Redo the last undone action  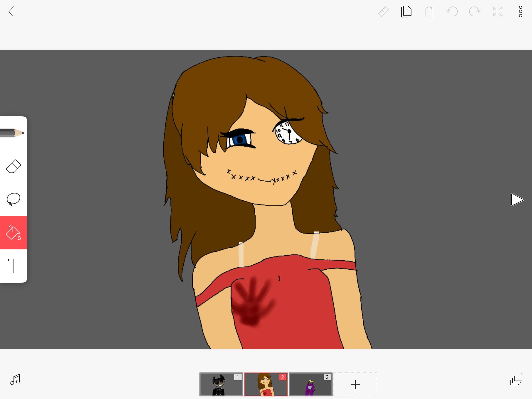tap(475, 12)
